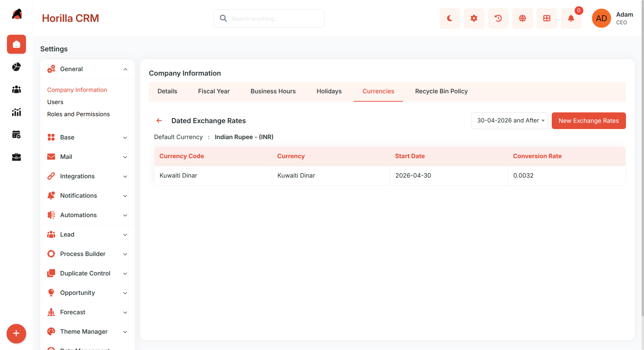
Task: Expand the Notifications section chevron
Action: click(x=125, y=196)
